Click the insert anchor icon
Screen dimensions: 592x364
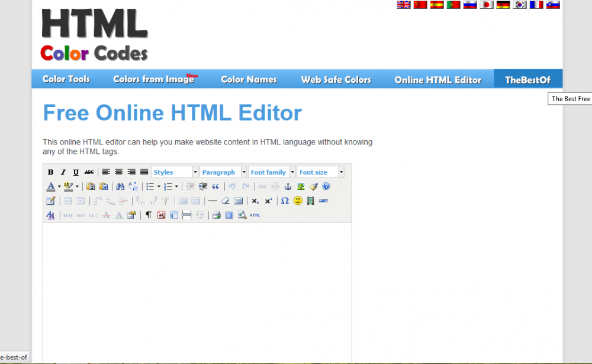tap(288, 186)
